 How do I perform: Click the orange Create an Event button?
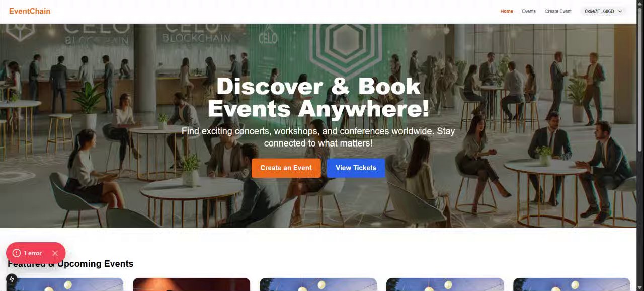coord(286,168)
